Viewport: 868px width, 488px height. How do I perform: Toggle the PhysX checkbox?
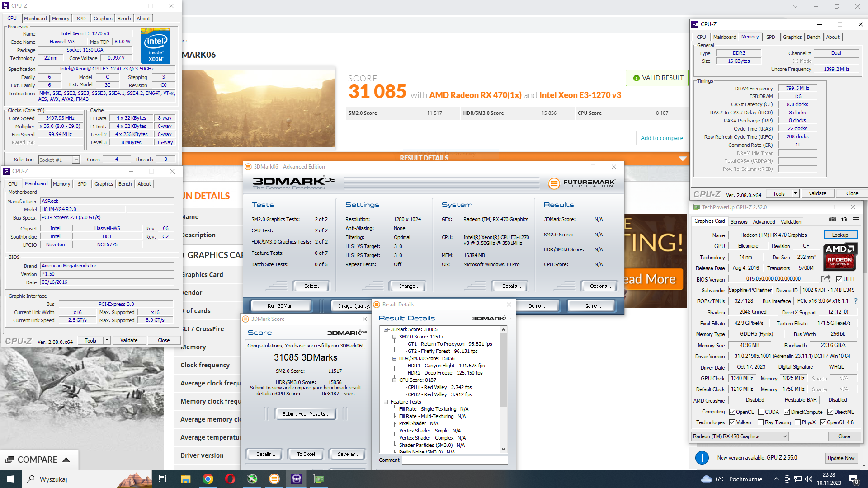798,422
